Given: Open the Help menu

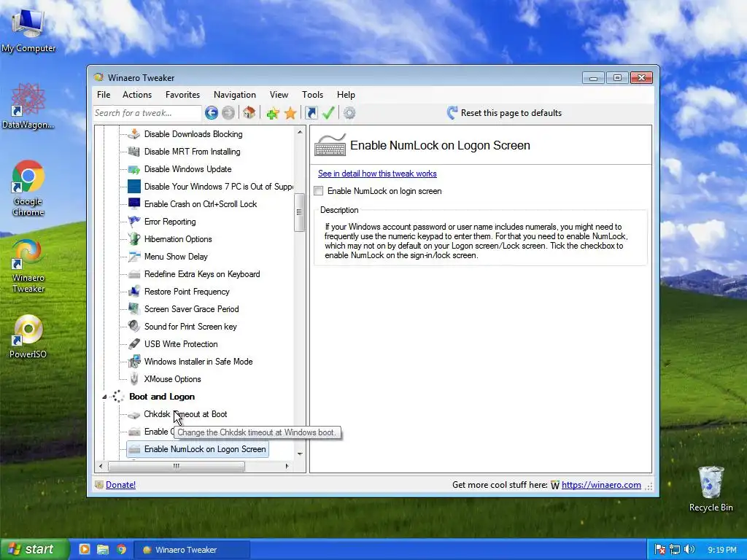Looking at the screenshot, I should tap(346, 95).
